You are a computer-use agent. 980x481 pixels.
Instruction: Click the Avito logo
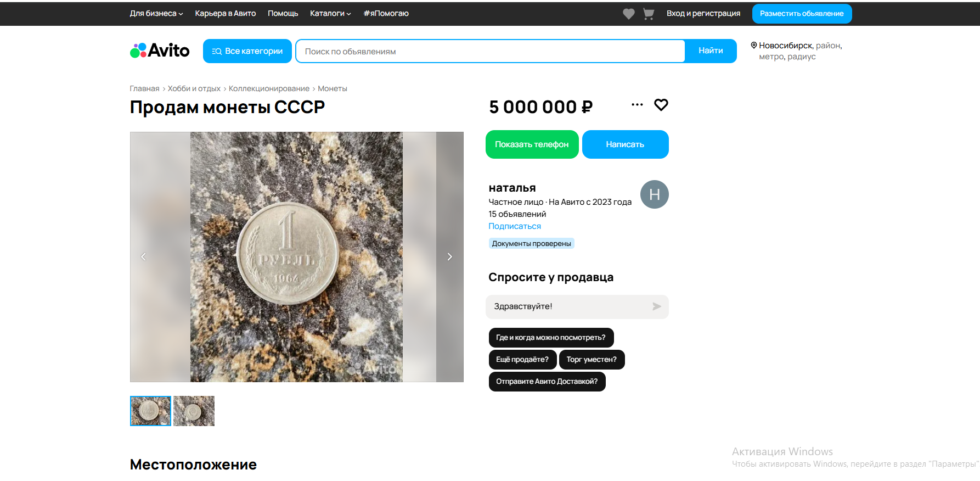click(x=160, y=51)
